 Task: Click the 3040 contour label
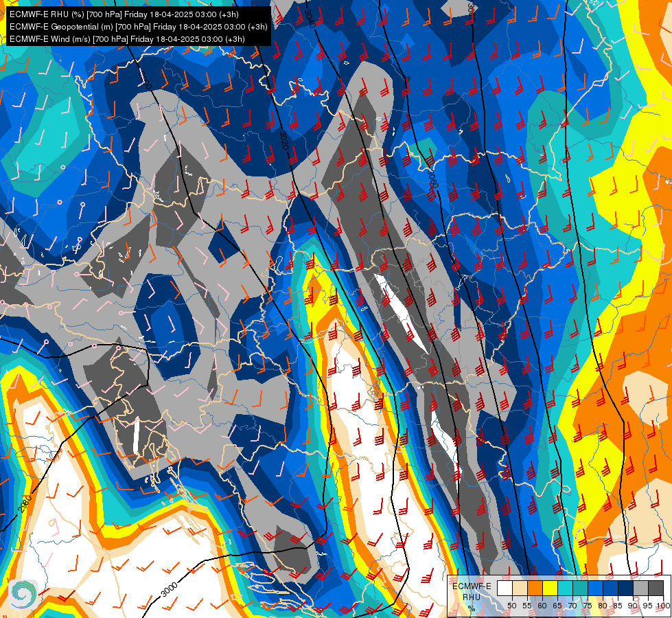click(310, 18)
